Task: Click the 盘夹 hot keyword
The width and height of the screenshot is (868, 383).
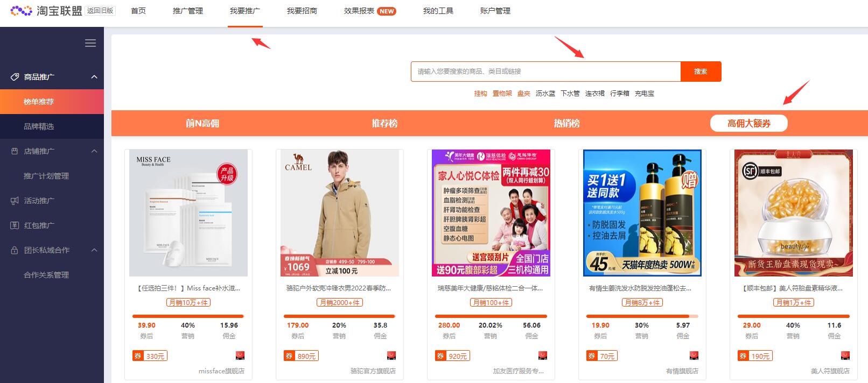Action: pos(524,94)
